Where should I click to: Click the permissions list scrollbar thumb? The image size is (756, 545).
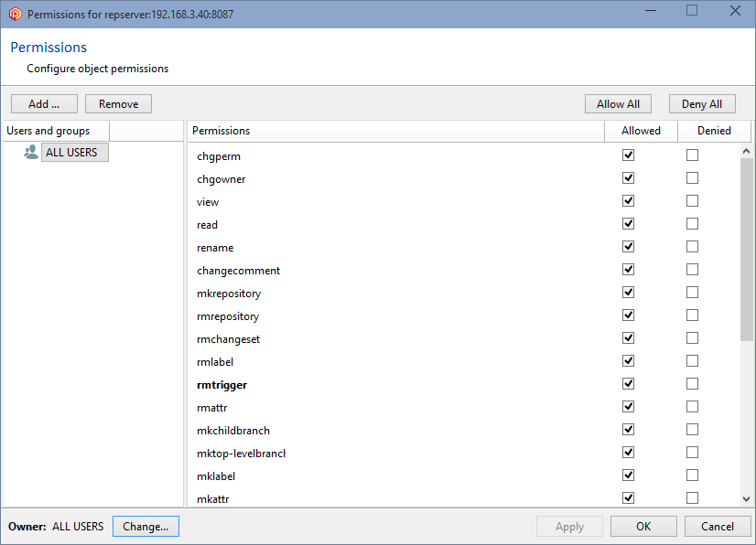(746, 250)
